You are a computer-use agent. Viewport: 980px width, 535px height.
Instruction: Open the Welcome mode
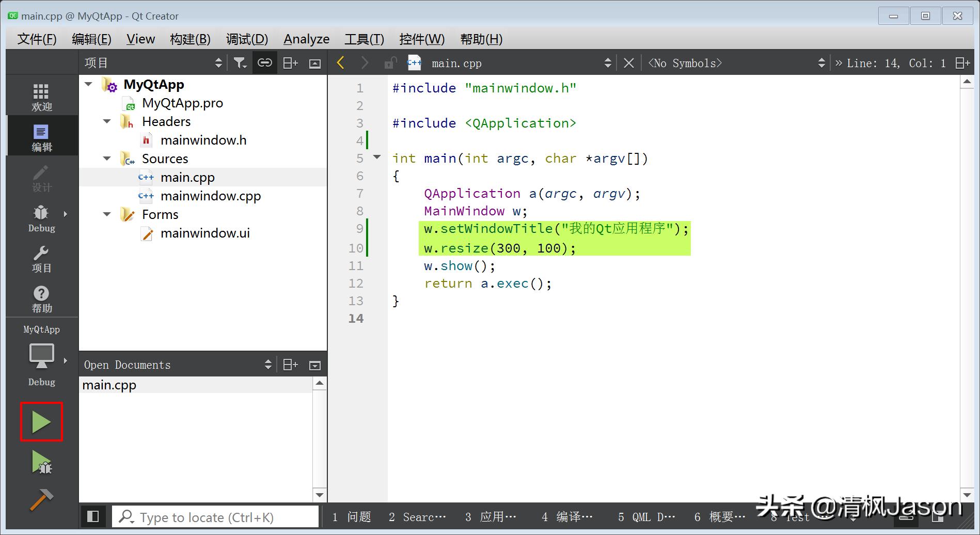[41, 97]
